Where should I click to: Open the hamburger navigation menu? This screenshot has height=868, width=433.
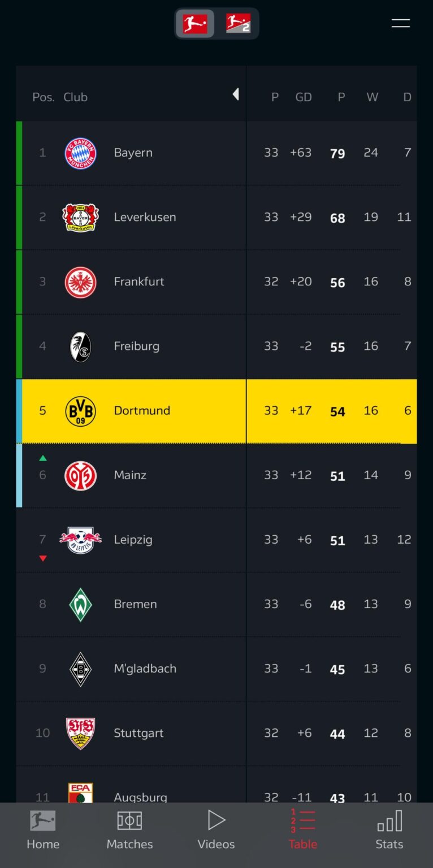coord(401,24)
